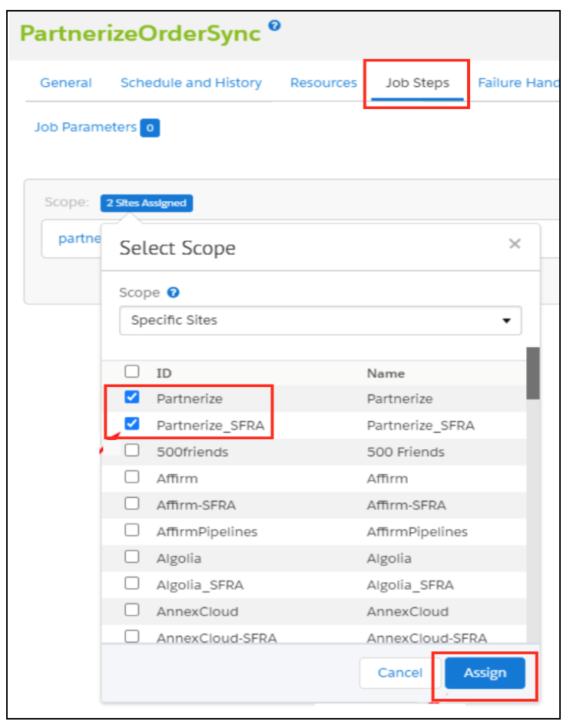Viewport: 570px width, 728px height.
Task: Open help icon beside PartnerizeOrderSync title
Action: click(274, 25)
